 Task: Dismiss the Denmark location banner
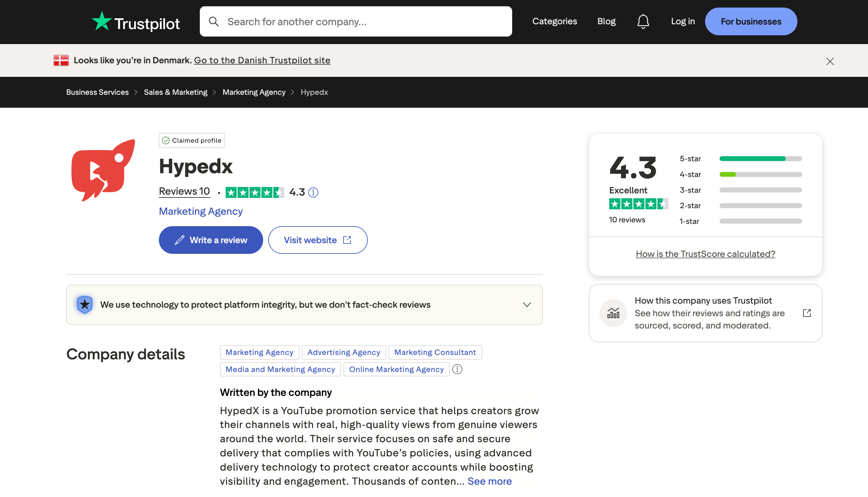tap(830, 61)
